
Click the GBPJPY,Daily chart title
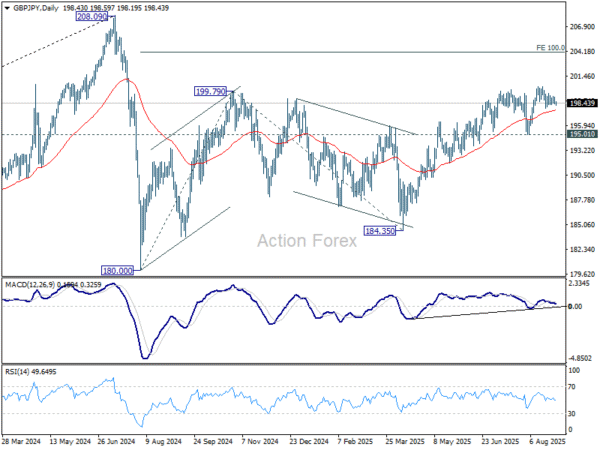(x=36, y=8)
